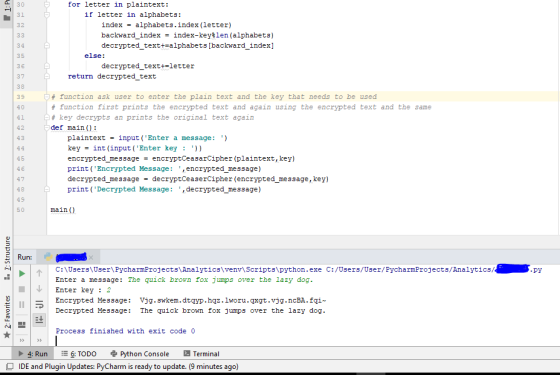Click 'decryptCeaserCipher' call on line 47
560x375 pixels.
pos(192,179)
